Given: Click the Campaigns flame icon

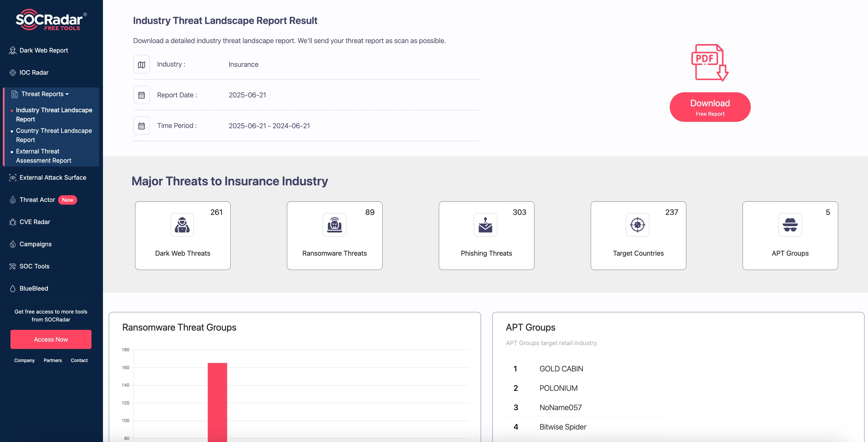Looking at the screenshot, I should point(13,244).
